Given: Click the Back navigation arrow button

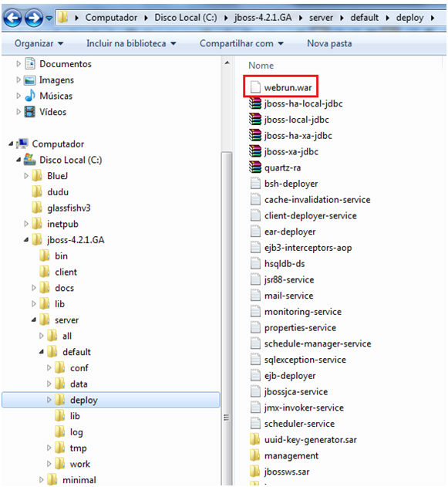Looking at the screenshot, I should 12,18.
